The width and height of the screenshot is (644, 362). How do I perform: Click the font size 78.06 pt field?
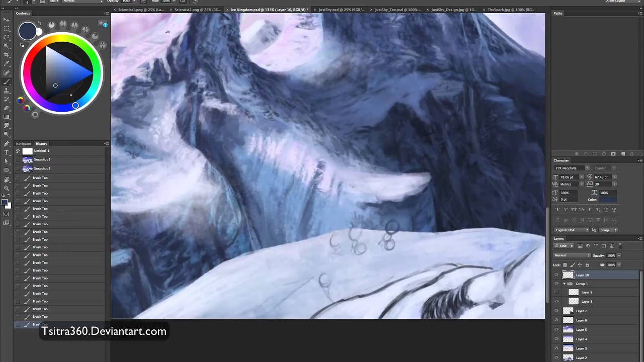point(569,177)
